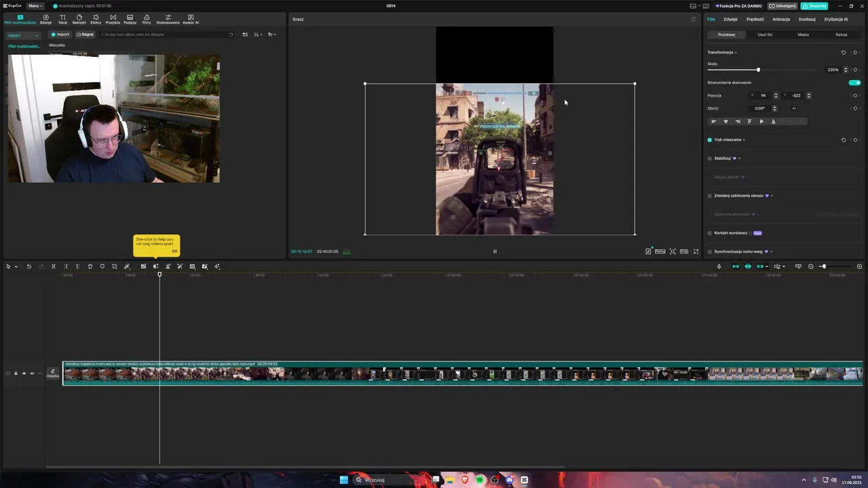The width and height of the screenshot is (868, 488).
Task: Select the Maska sub-tab
Action: coord(804,35)
